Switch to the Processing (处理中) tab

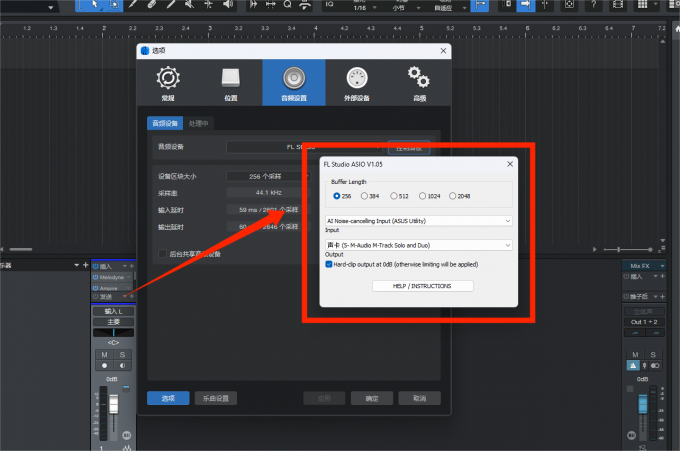tap(198, 123)
